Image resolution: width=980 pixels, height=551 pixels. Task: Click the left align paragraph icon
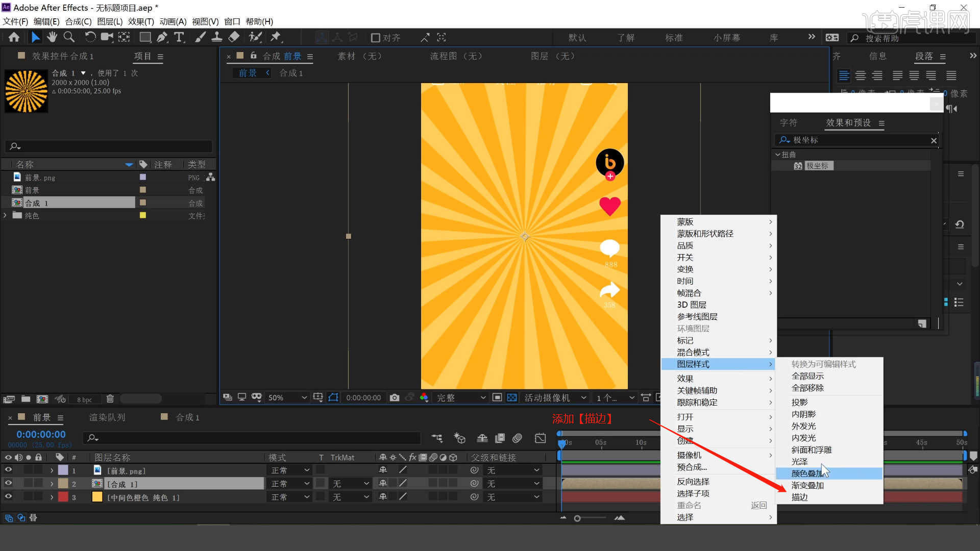point(844,76)
